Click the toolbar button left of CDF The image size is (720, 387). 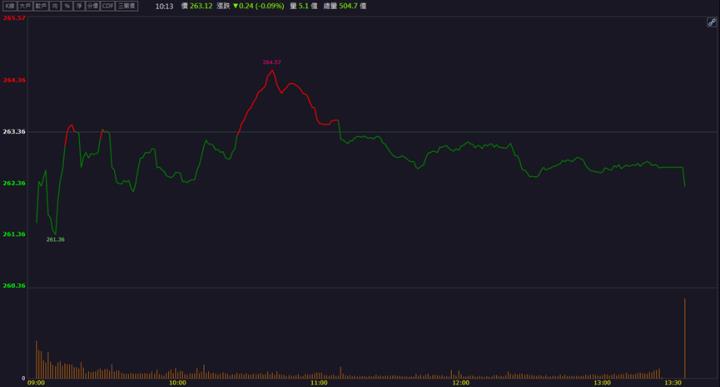point(92,6)
